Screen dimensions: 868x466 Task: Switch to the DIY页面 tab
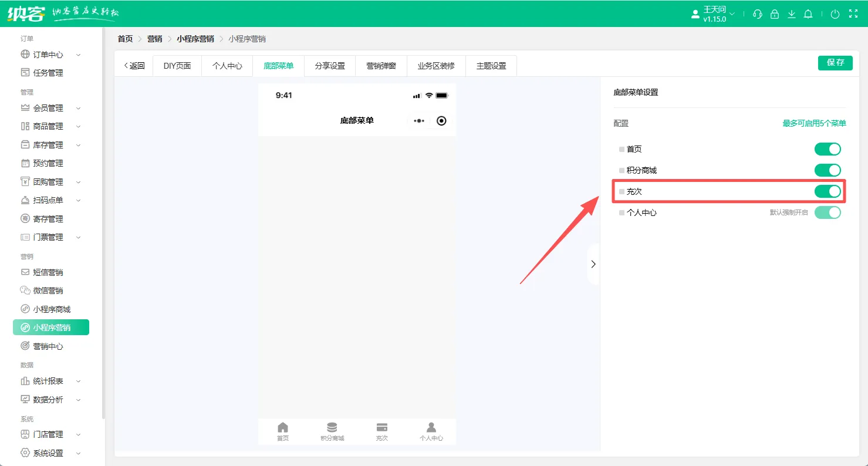pos(177,66)
